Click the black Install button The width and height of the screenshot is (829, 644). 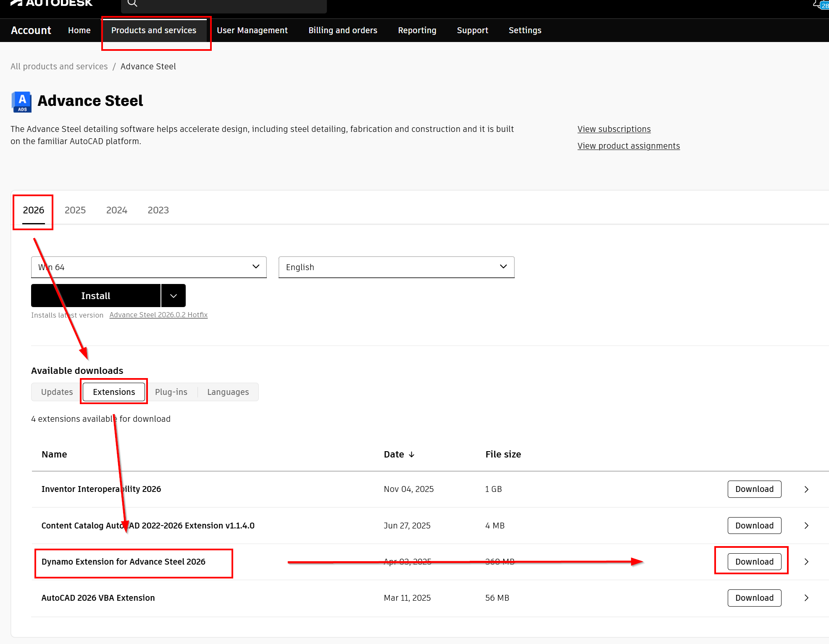coord(96,296)
